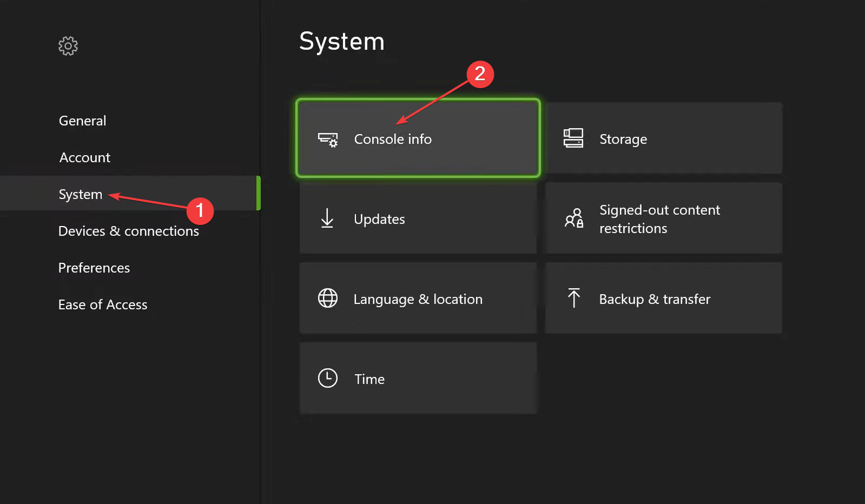Open the Console info tile
Viewport: 865px width, 504px height.
pos(418,138)
